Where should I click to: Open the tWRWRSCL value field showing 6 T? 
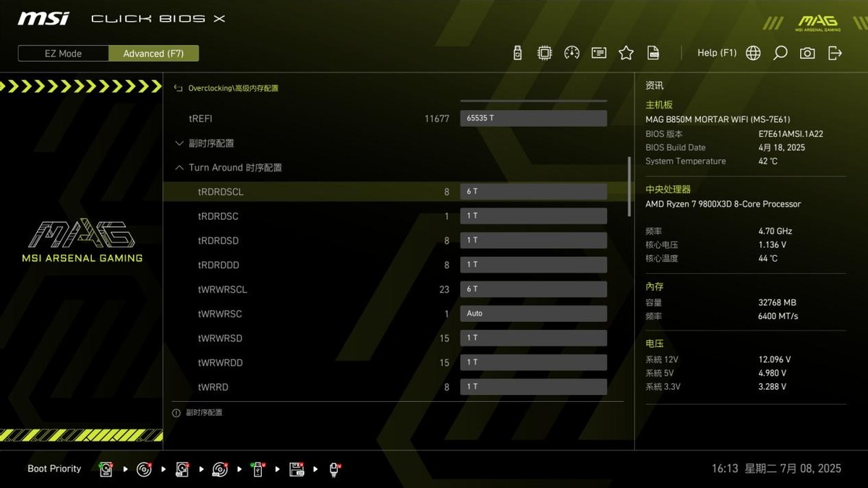tap(533, 289)
